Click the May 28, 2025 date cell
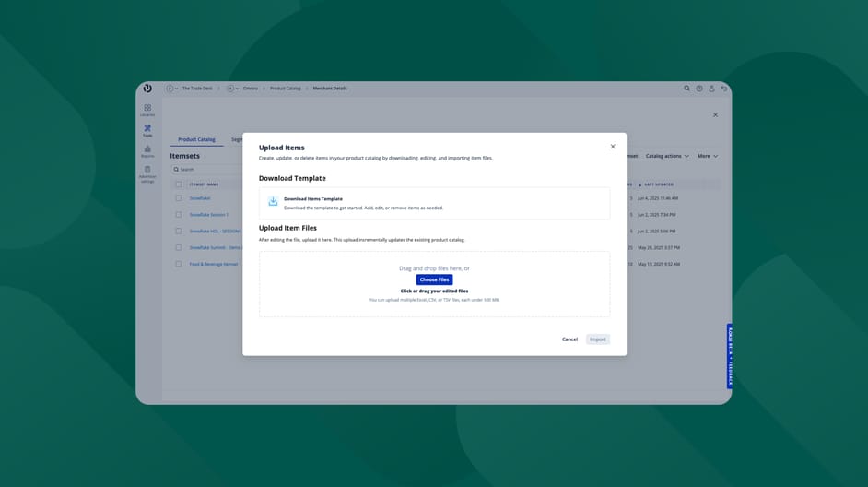This screenshot has width=868, height=487. pos(659,248)
